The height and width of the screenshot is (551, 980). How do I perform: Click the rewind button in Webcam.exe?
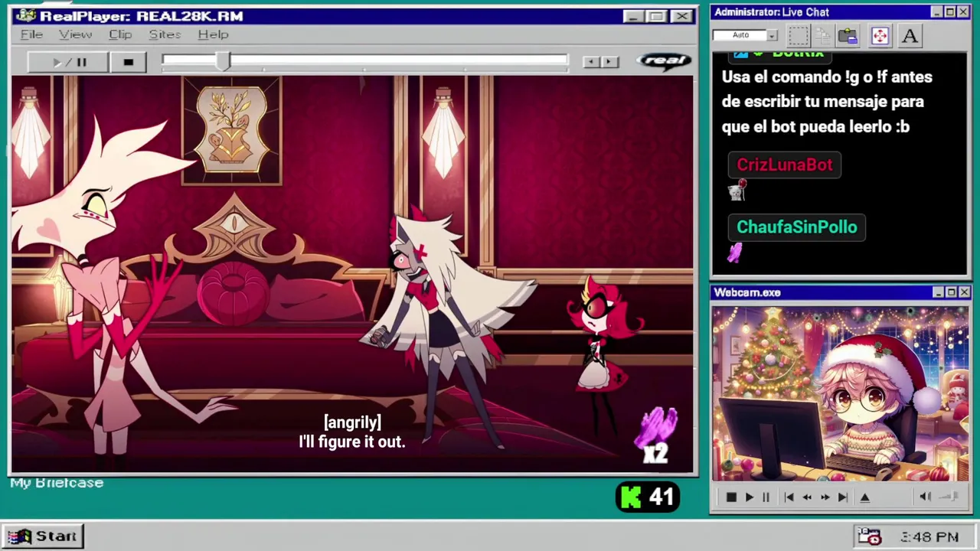(806, 497)
